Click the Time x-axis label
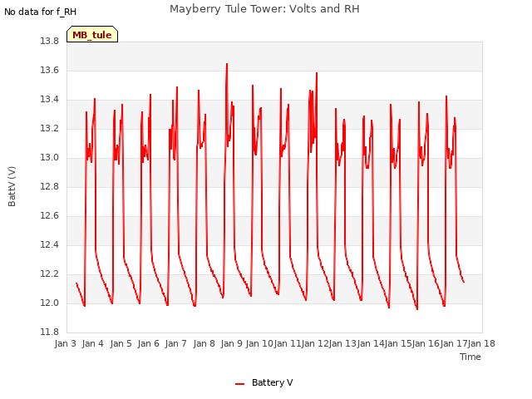This screenshot has width=532, height=399. [470, 357]
